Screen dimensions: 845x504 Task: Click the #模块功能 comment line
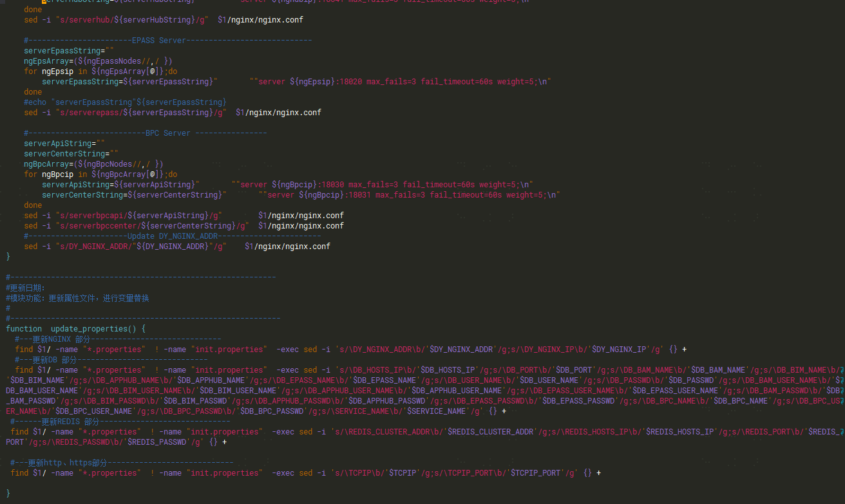[x=77, y=298]
